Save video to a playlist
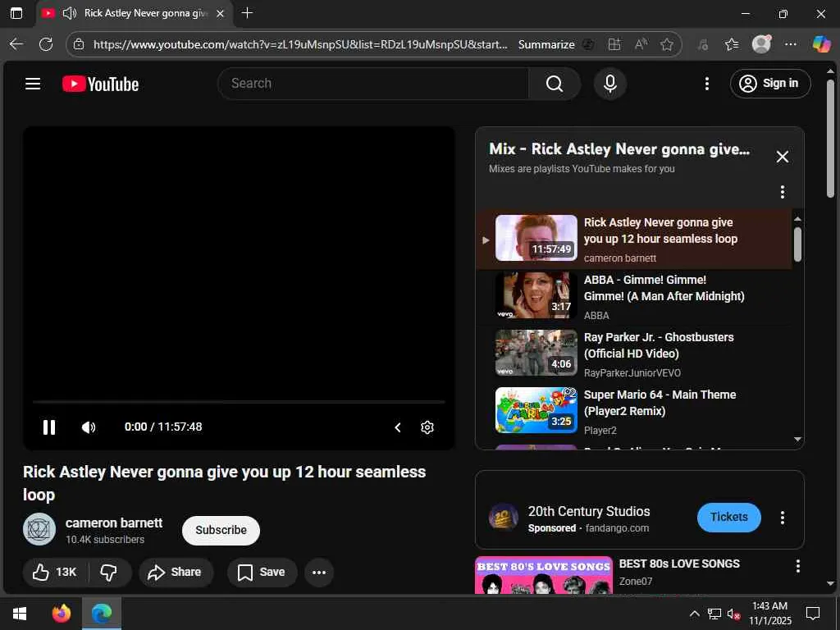Viewport: 840px width, 630px height. pos(262,572)
